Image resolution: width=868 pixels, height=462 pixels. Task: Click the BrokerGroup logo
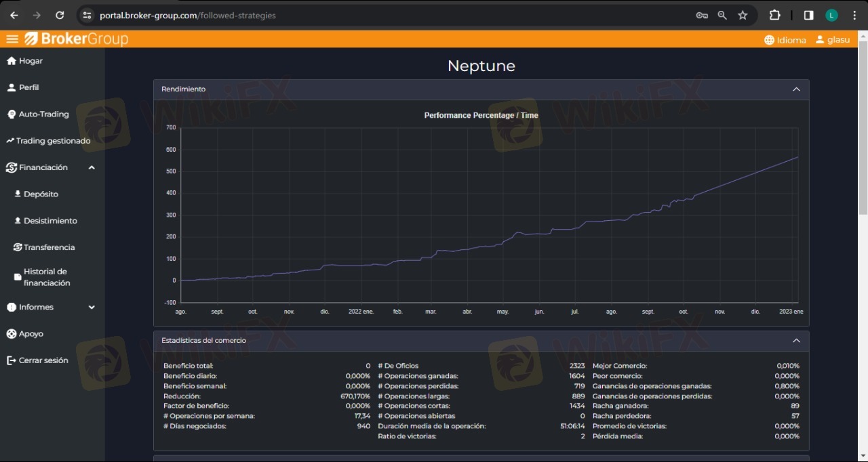pyautogui.click(x=77, y=39)
